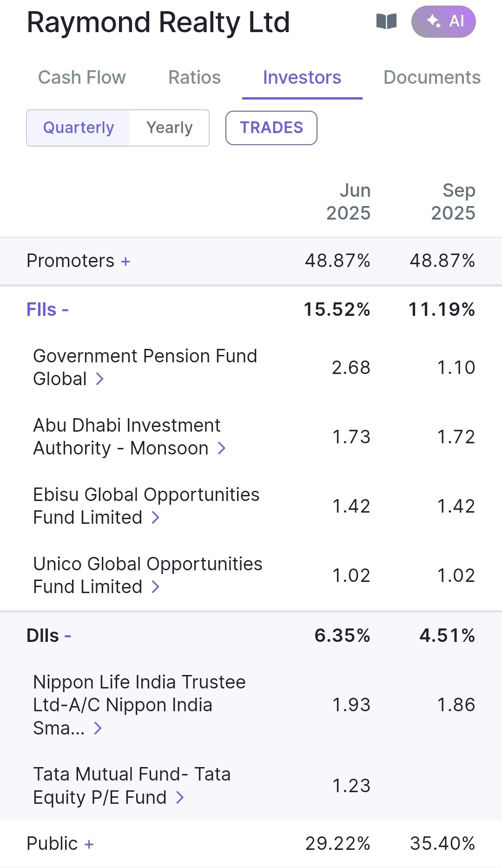Open the book reading-mode icon
The height and width of the screenshot is (868, 502).
click(x=386, y=21)
